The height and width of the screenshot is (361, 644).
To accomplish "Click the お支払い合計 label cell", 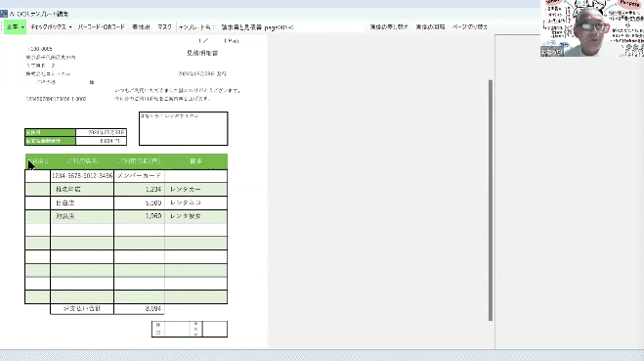I will point(82,309).
